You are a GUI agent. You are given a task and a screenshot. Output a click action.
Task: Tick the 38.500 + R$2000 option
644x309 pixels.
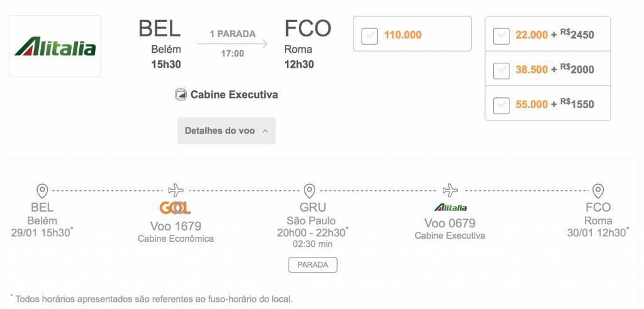point(501,70)
